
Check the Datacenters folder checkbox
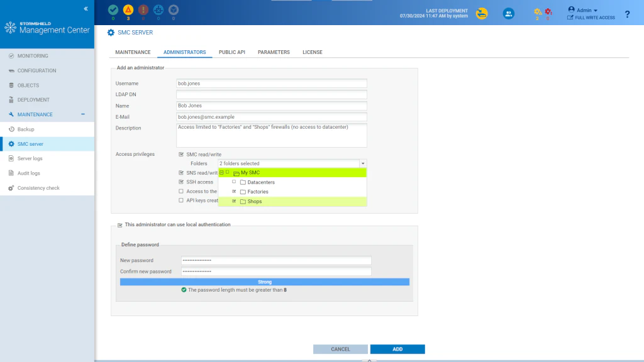pyautogui.click(x=234, y=182)
